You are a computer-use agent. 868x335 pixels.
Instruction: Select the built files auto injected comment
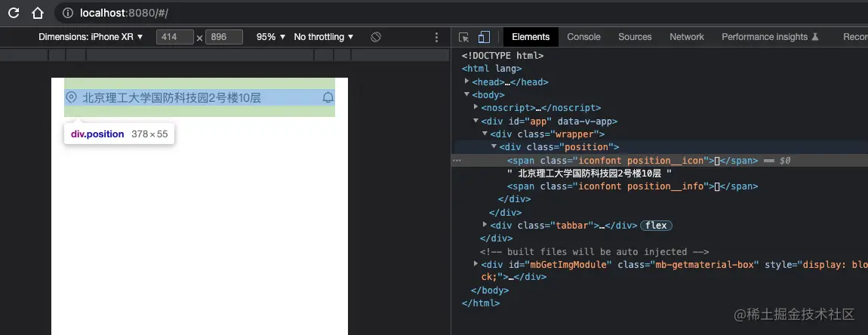595,251
